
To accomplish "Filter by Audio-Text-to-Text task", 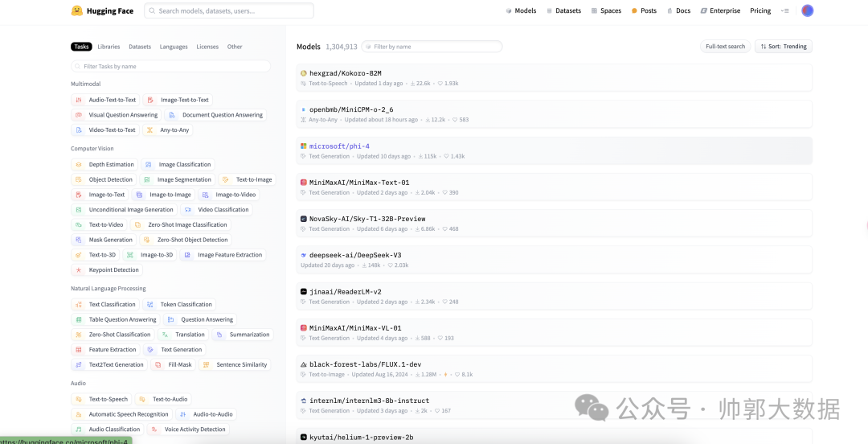I will pyautogui.click(x=105, y=100).
